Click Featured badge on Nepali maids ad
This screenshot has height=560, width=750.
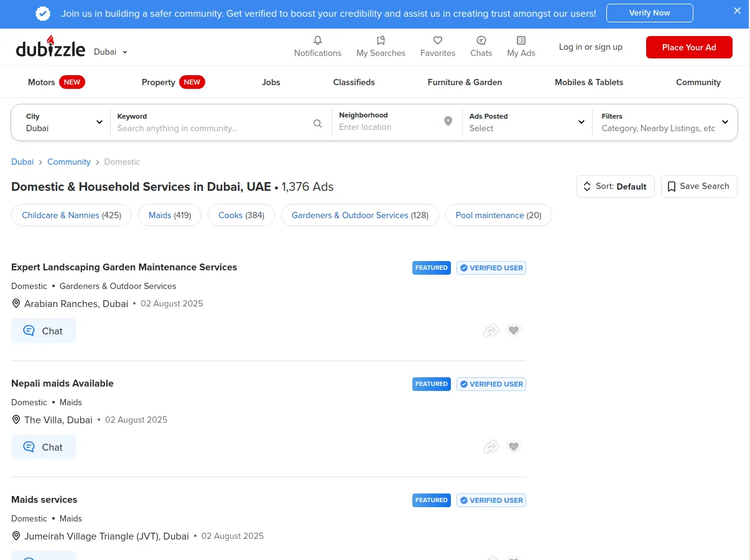click(x=432, y=384)
